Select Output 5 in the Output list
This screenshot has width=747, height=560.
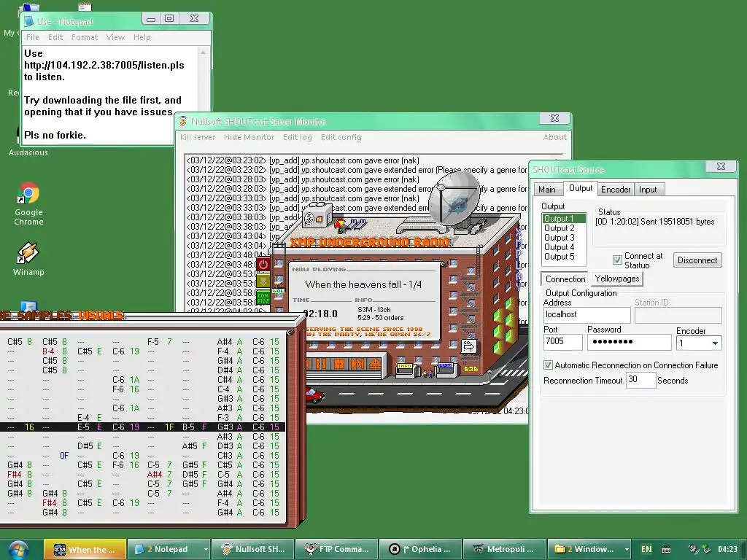(x=564, y=257)
